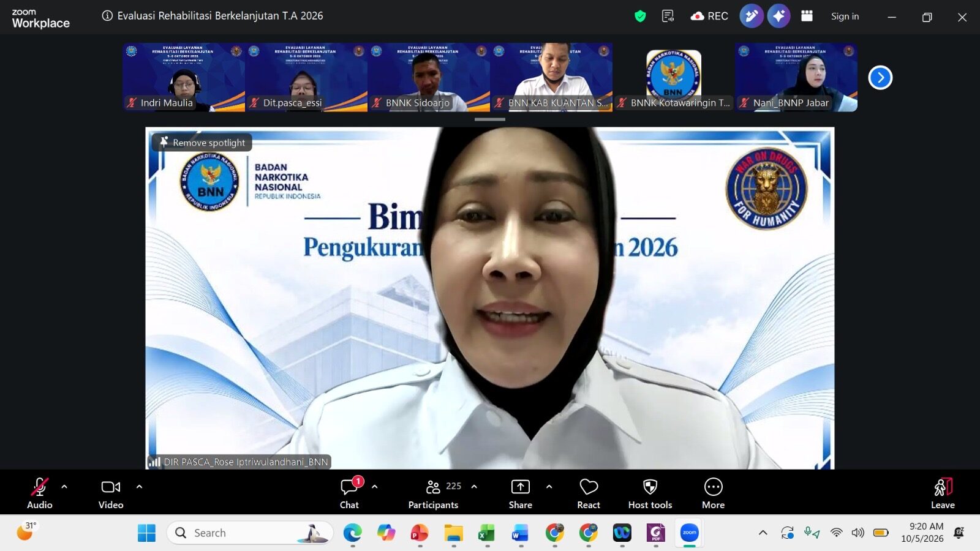Open meeting info icon beside title
980x551 pixels.
point(107,16)
